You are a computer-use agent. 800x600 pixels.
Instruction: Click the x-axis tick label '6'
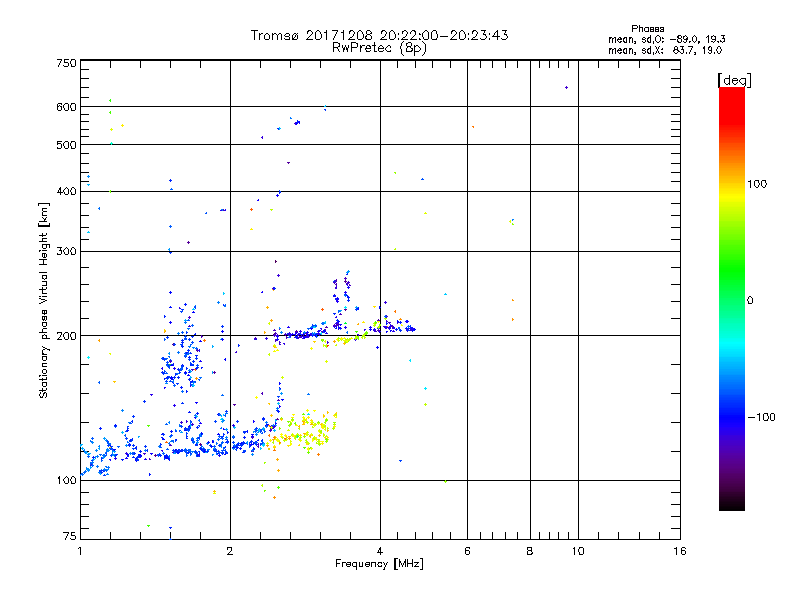click(x=467, y=551)
